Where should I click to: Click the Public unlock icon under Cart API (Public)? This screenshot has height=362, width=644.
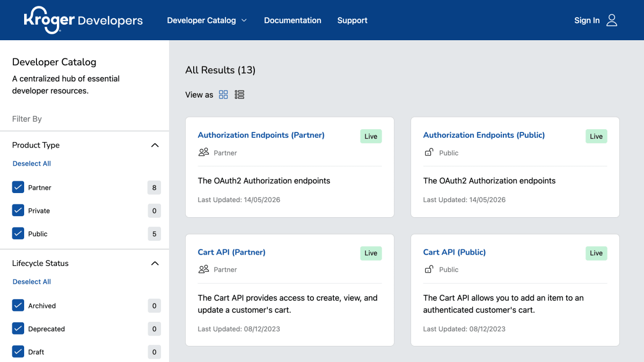[429, 269]
